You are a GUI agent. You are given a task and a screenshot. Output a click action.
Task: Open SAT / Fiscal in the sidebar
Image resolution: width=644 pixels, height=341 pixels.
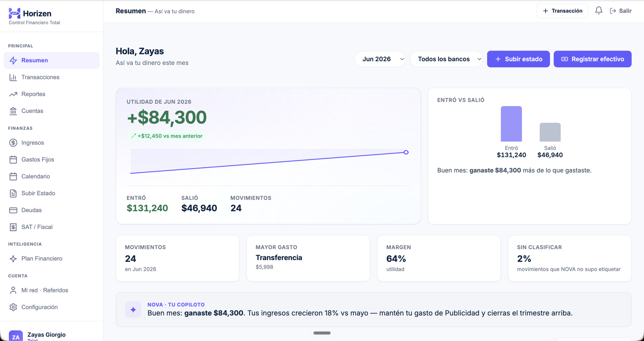[x=52, y=227]
